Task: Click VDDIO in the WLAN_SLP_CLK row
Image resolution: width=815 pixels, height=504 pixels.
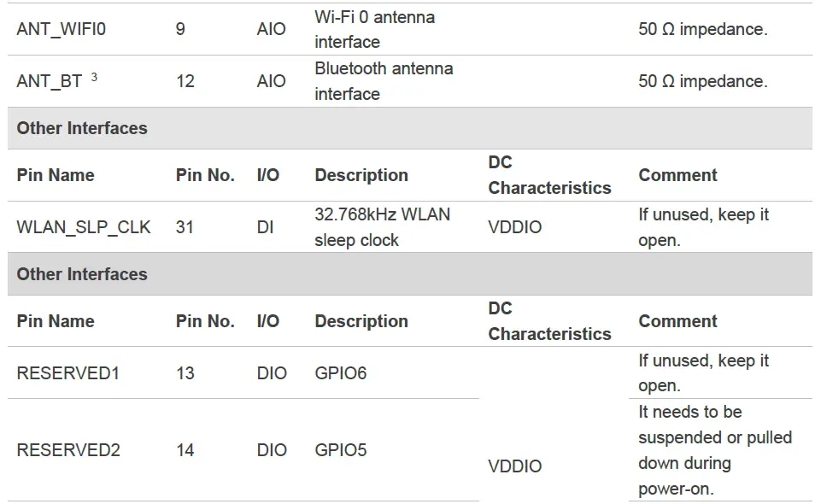Action: tap(515, 227)
